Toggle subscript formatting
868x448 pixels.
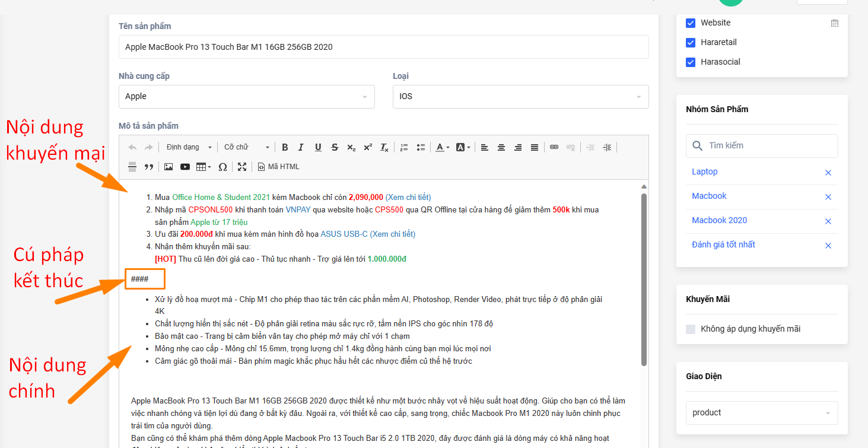pos(351,147)
